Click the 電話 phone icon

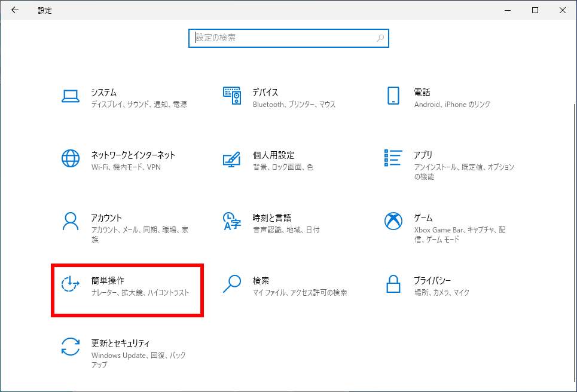[393, 96]
